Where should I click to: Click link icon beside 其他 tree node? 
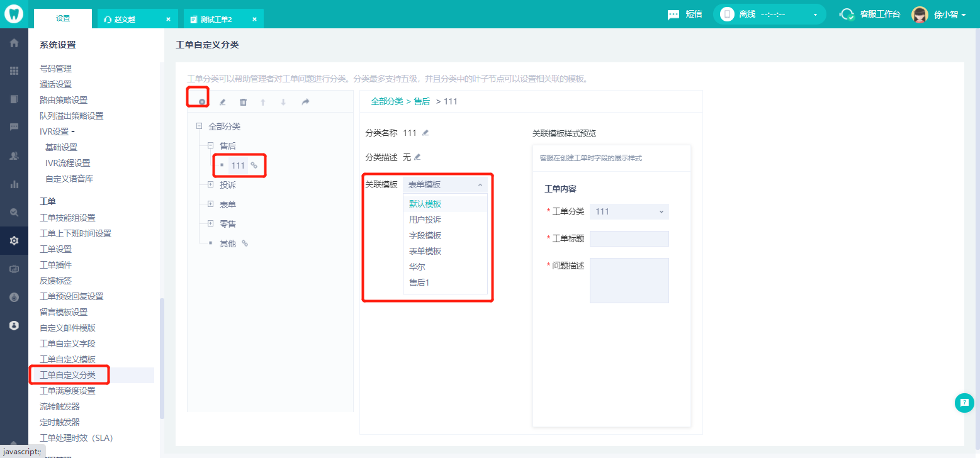point(245,243)
